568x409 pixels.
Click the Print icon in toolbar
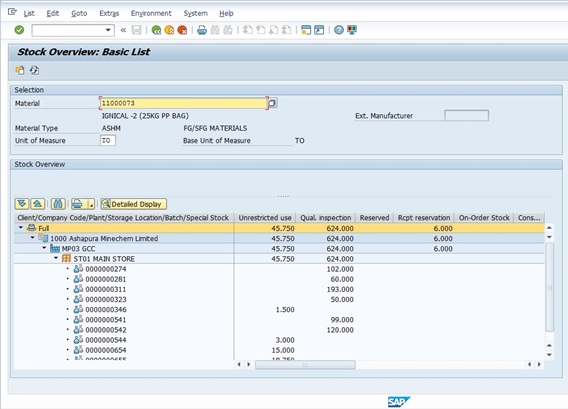click(x=202, y=30)
